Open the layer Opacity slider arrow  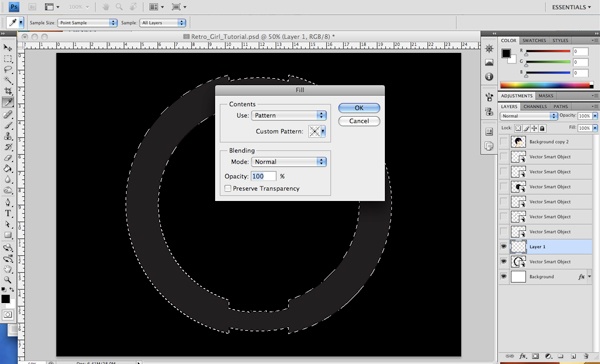pyautogui.click(x=595, y=116)
